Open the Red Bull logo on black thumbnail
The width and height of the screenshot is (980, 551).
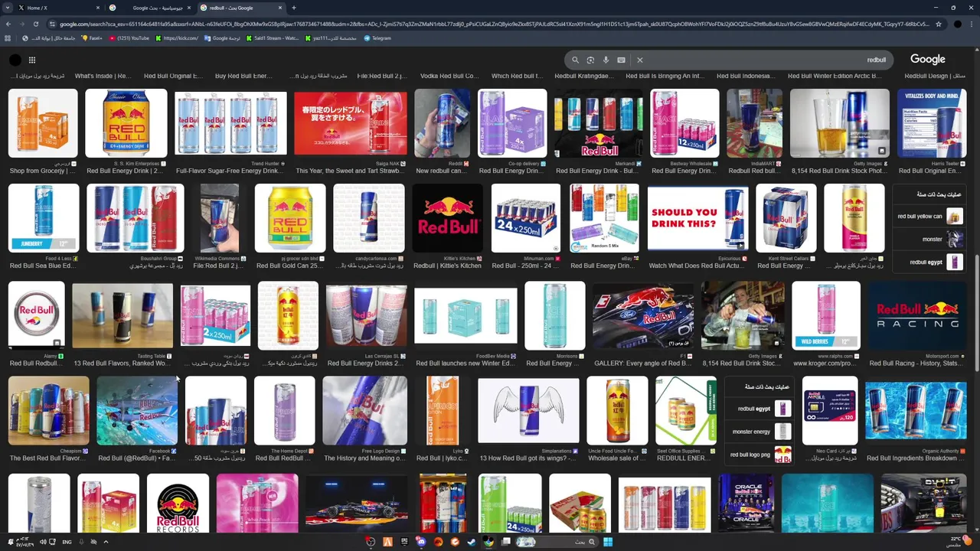[x=448, y=218]
